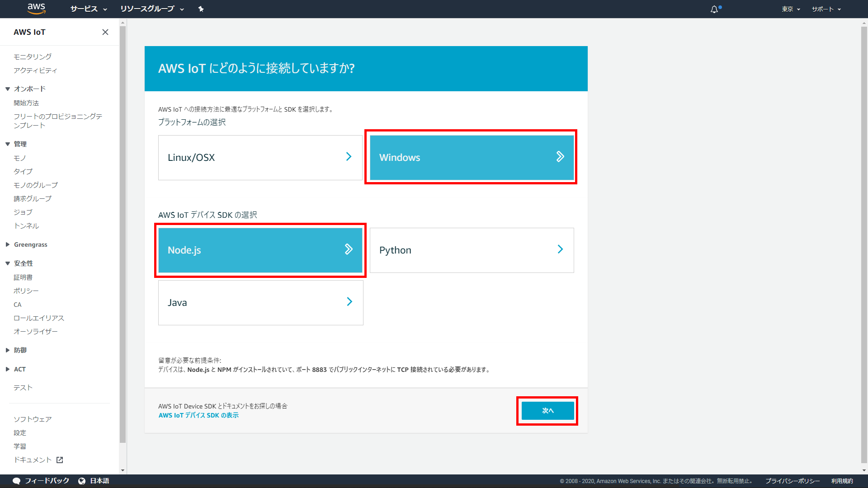The height and width of the screenshot is (488, 868).
Task: Open the AWS IoT デバイス SDK の表示 link
Action: (198, 415)
